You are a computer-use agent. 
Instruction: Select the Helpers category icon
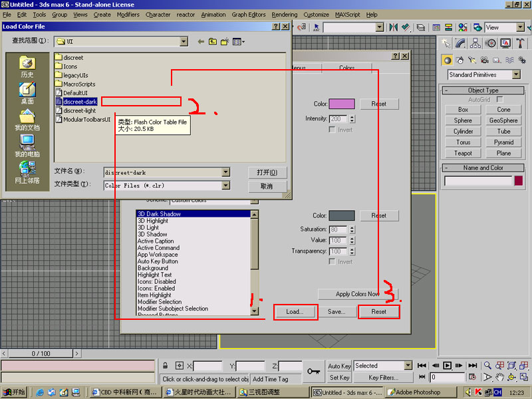click(497, 61)
